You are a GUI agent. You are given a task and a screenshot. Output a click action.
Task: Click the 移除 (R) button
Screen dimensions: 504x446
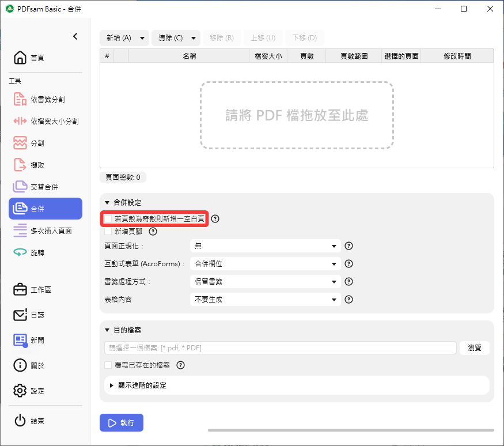click(x=221, y=38)
